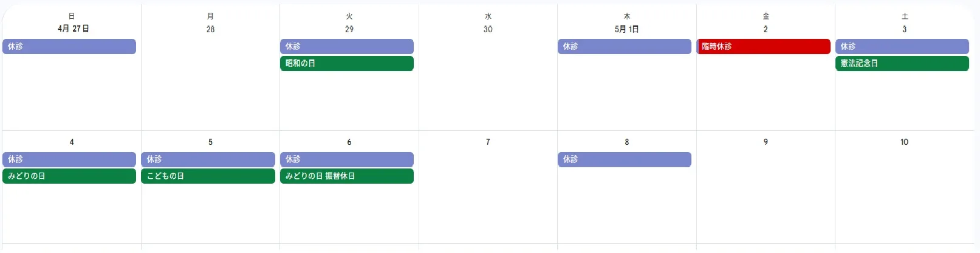
Task: Select the みどりの日 振替休日 event
Action: [x=347, y=176]
